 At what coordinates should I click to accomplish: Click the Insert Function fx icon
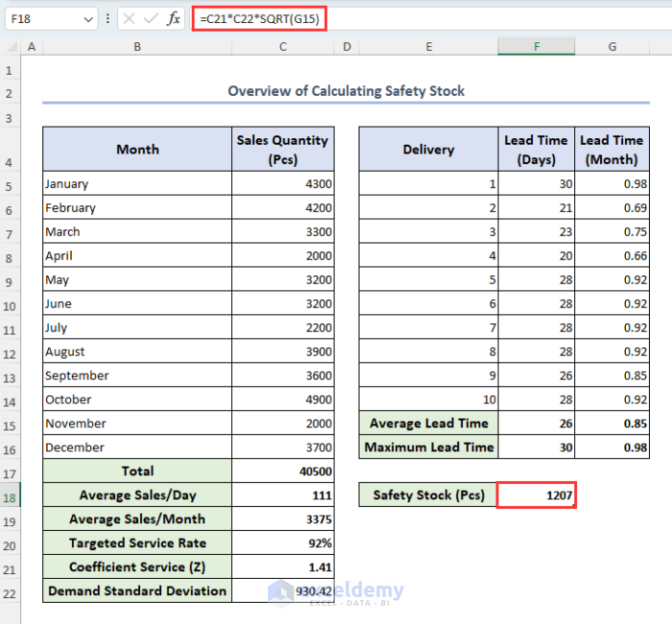tap(174, 18)
